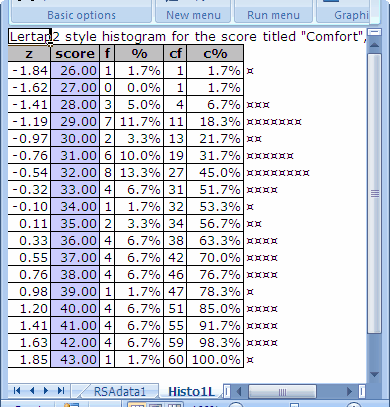Select the 63.3% cumulative cell
This screenshot has width=390, height=407.
[x=215, y=240]
